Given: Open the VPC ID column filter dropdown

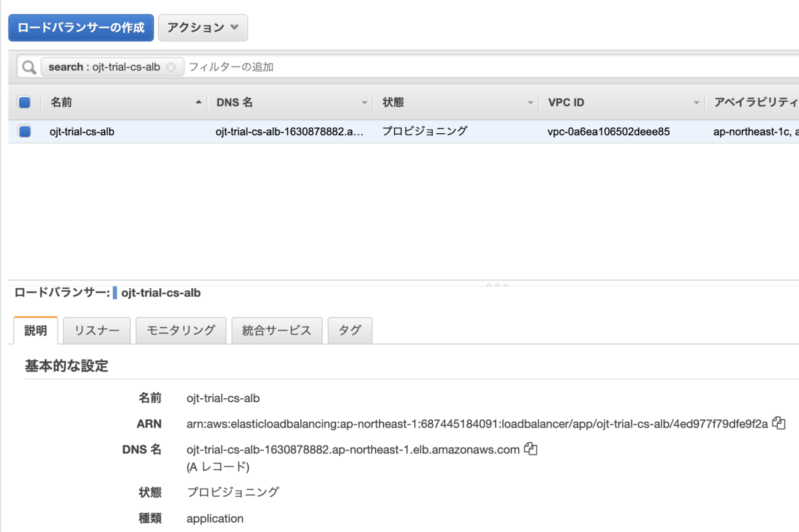Looking at the screenshot, I should [x=697, y=102].
